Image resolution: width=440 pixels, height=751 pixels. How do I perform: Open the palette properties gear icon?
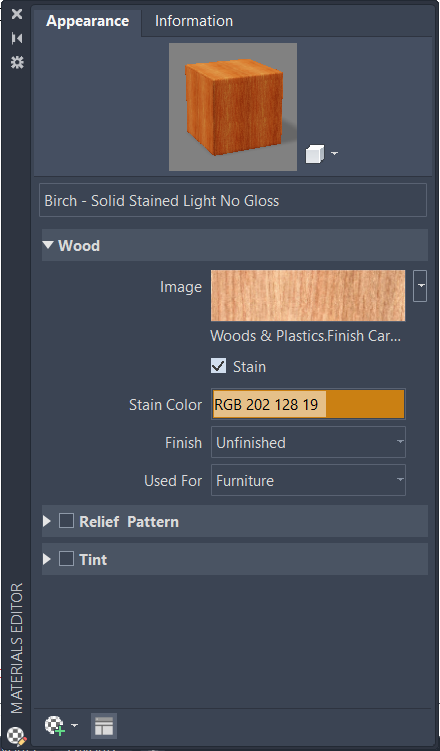(17, 62)
